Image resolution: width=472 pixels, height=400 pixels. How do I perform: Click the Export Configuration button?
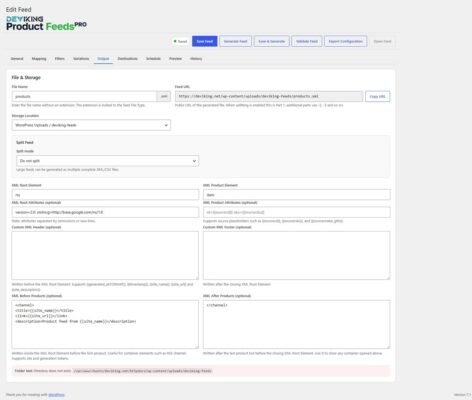(345, 41)
